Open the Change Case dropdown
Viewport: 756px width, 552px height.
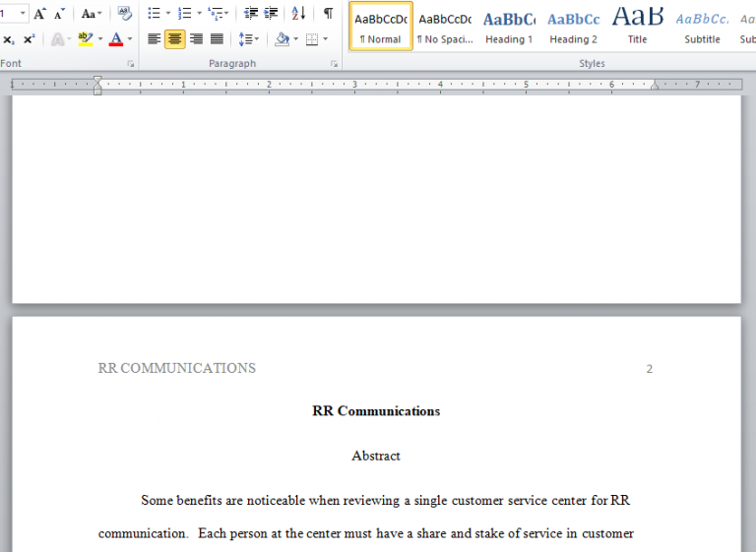[x=92, y=14]
